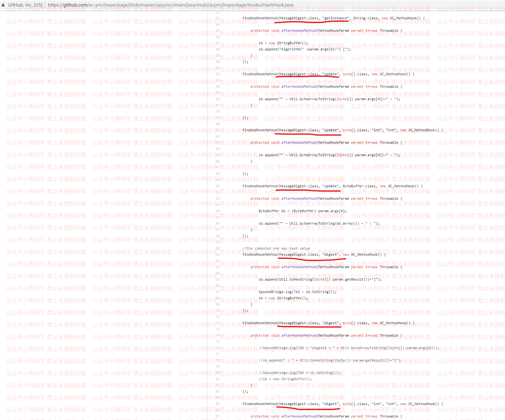Image resolution: width=505 pixels, height=420 pixels.
Task: Click line number 87 in the gutter
Action: tap(218, 416)
